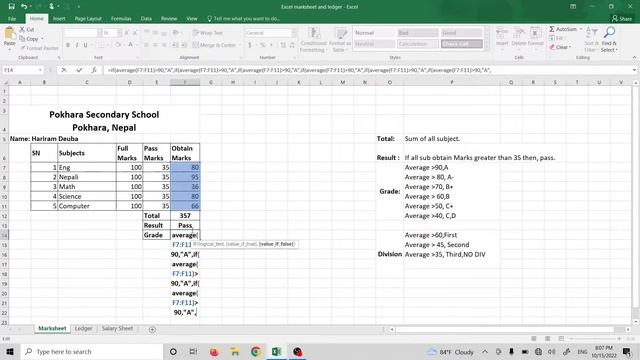Image resolution: width=640 pixels, height=360 pixels.
Task: Open Insert Function fx icon
Action: click(94, 70)
